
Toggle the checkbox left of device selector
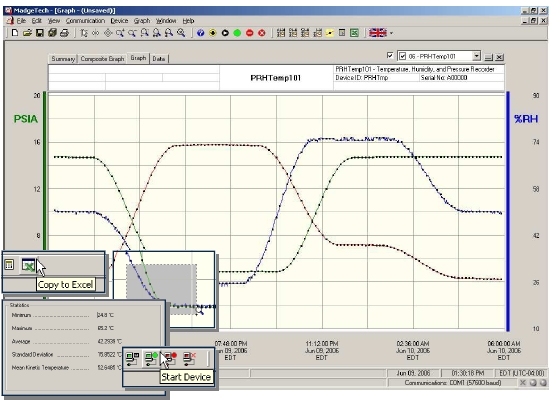(x=390, y=55)
